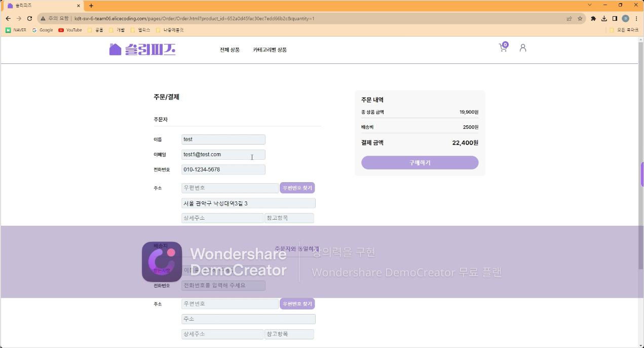Click 주문자와 동일하게 link

pos(297,249)
